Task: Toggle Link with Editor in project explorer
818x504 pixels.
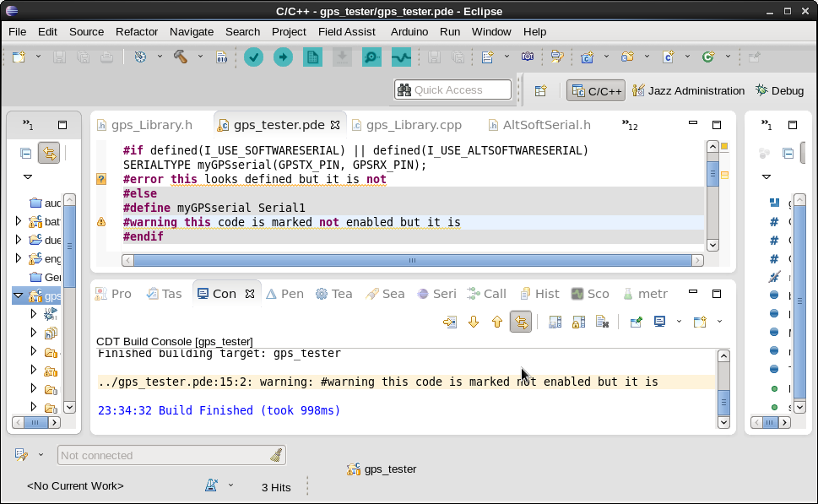Action: 49,153
